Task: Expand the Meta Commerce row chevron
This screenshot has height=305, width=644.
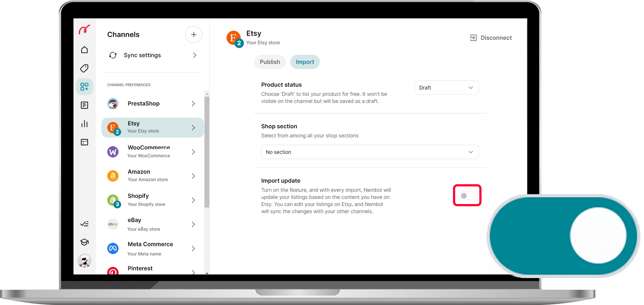Action: click(x=193, y=248)
